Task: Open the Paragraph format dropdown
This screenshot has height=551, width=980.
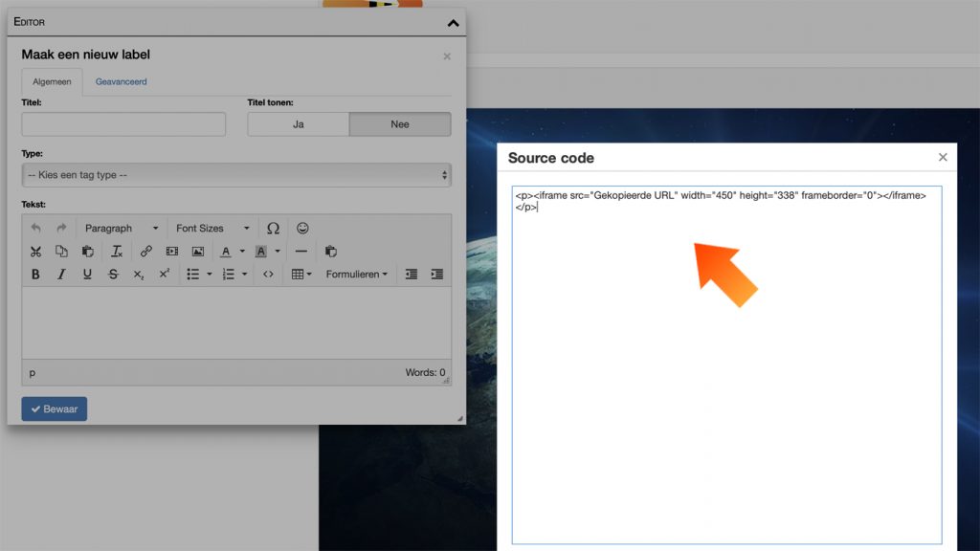Action: tap(122, 228)
